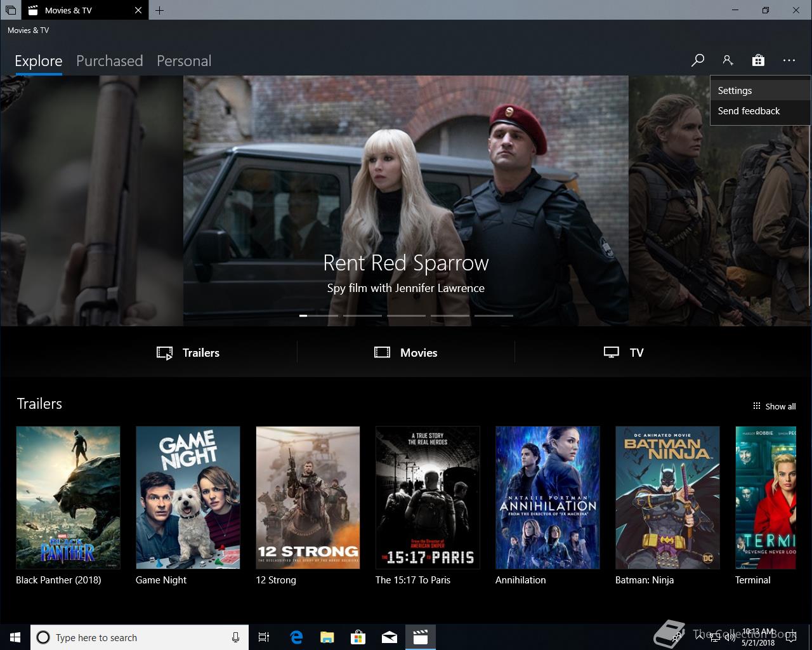
Task: Click the account sign-in icon
Action: coord(728,60)
